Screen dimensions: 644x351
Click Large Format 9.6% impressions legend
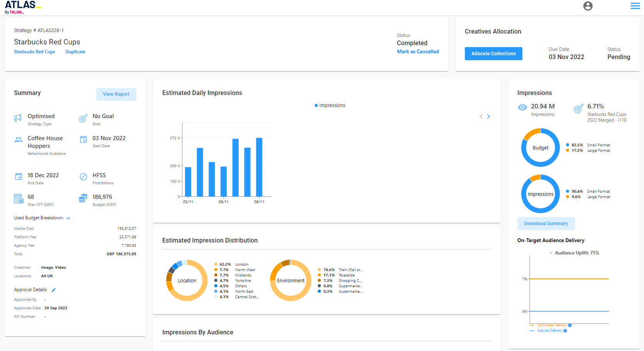[588, 197]
